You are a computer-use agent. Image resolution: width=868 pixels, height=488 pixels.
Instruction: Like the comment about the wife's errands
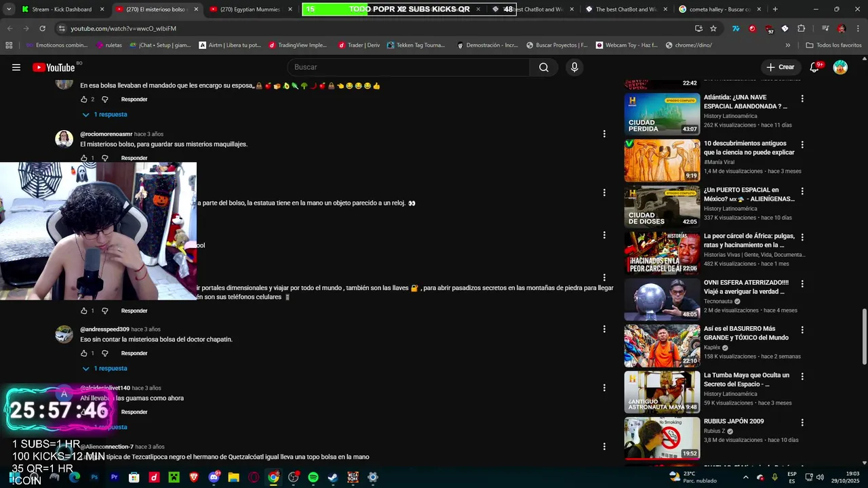84,100
